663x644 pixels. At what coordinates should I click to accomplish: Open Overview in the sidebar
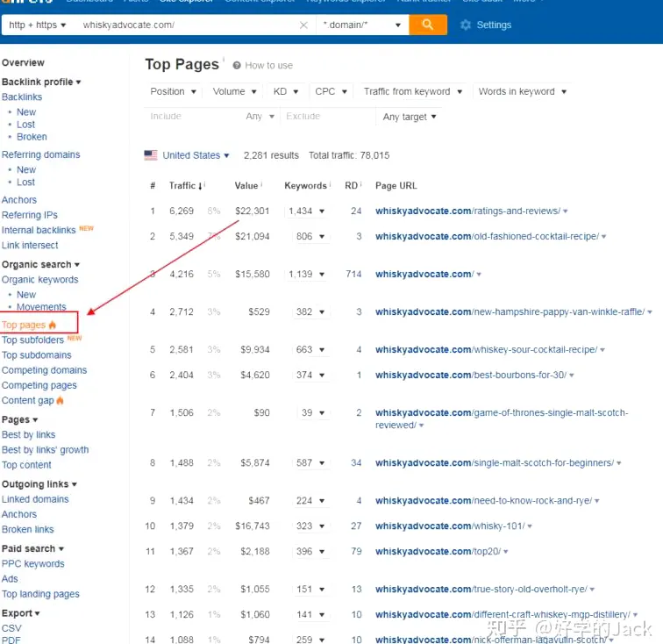pos(23,62)
